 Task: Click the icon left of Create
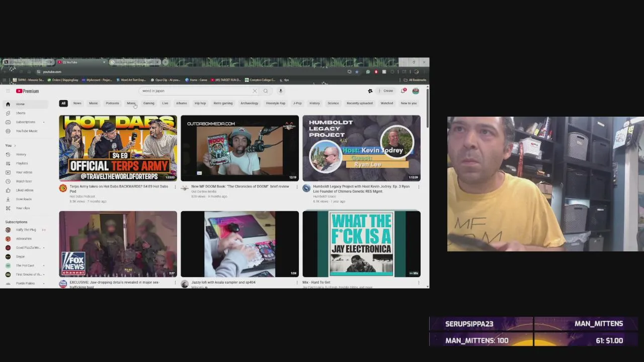370,91
